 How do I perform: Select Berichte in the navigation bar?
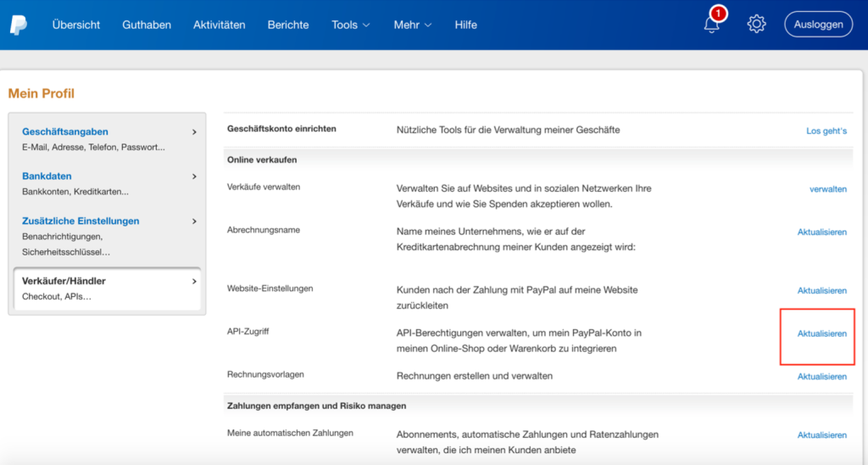[x=288, y=25]
